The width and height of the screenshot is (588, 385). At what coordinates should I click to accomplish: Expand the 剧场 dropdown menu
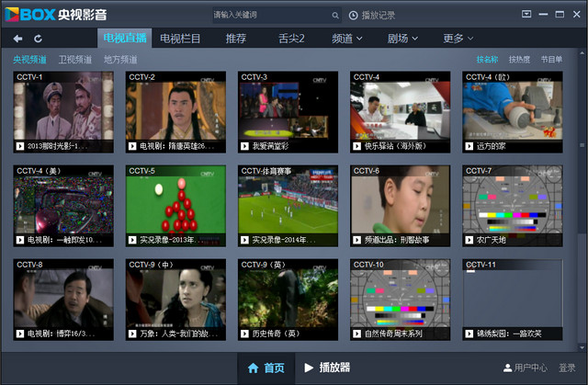click(x=402, y=39)
